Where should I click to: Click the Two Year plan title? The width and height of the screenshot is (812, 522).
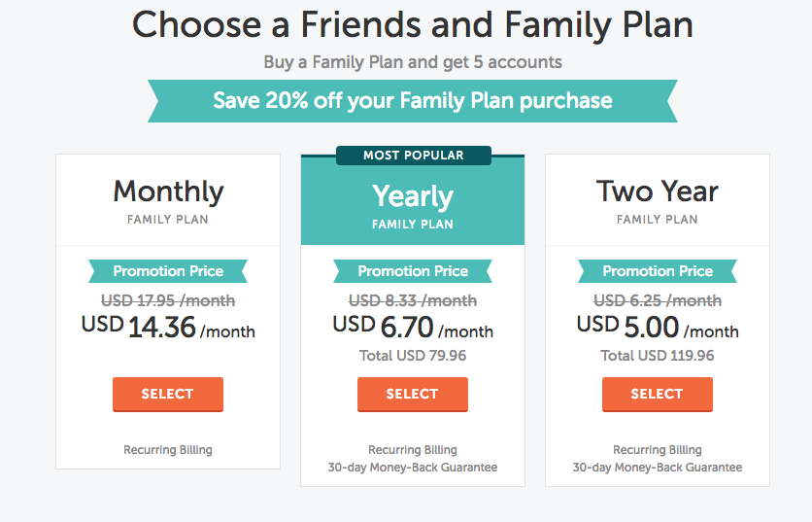point(658,191)
